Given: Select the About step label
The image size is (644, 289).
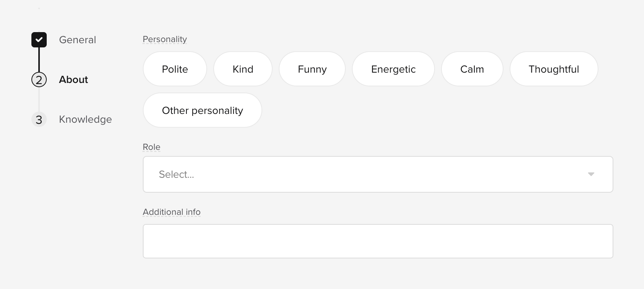Looking at the screenshot, I should coord(74,80).
